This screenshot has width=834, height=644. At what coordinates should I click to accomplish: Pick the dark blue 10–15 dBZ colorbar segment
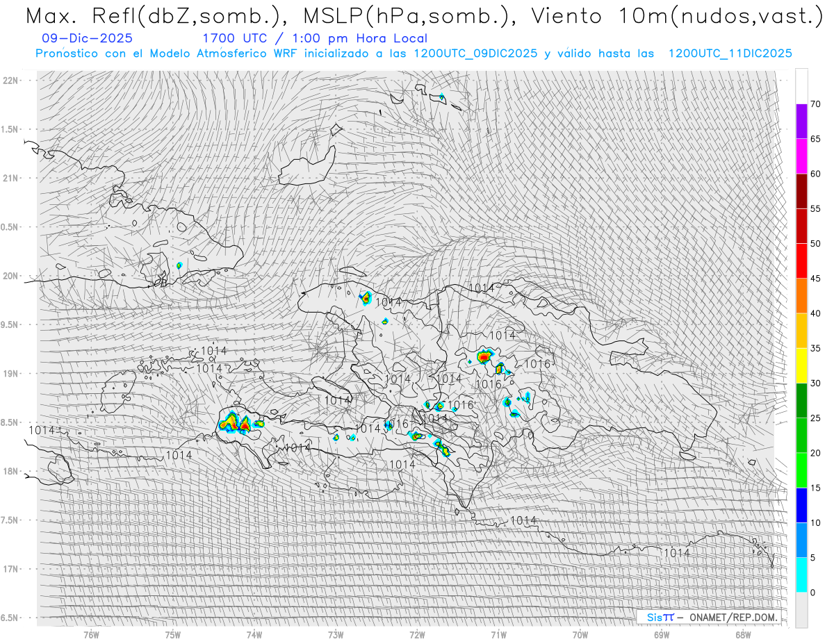pos(801,505)
